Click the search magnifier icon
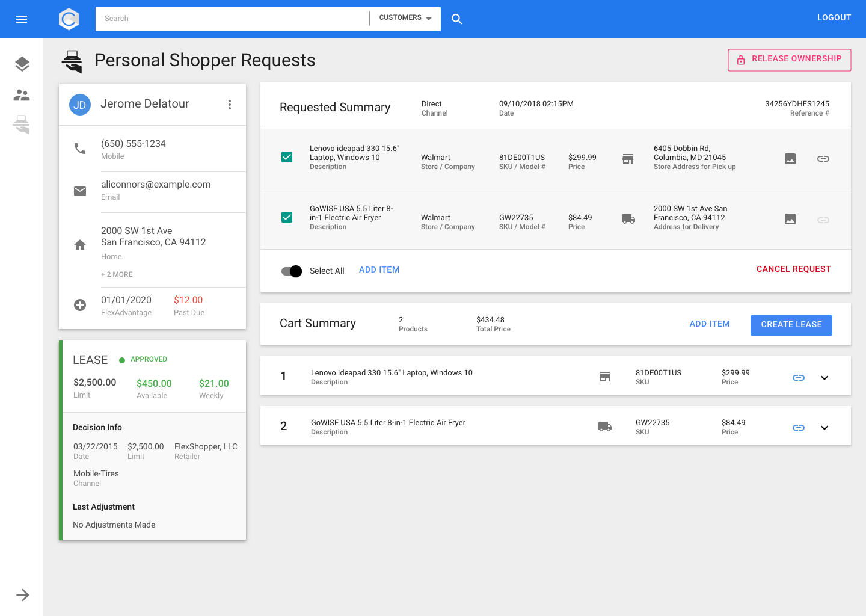 click(x=457, y=19)
